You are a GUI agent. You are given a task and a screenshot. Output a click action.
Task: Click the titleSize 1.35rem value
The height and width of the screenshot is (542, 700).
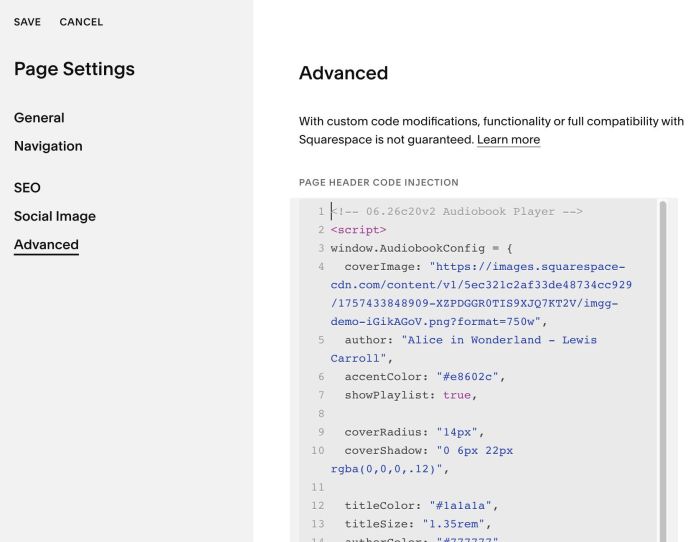tap(453, 524)
